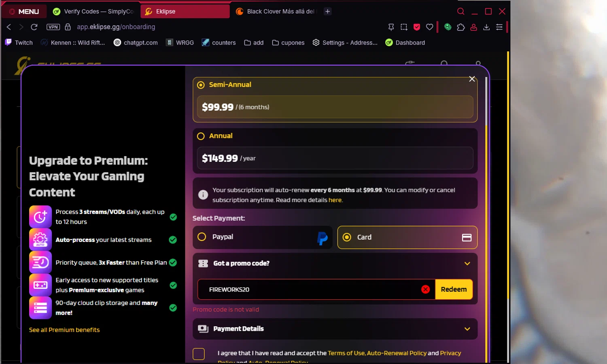The image size is (607, 364).
Task: Open the Auto-Renewal Policy link
Action: [x=397, y=353]
